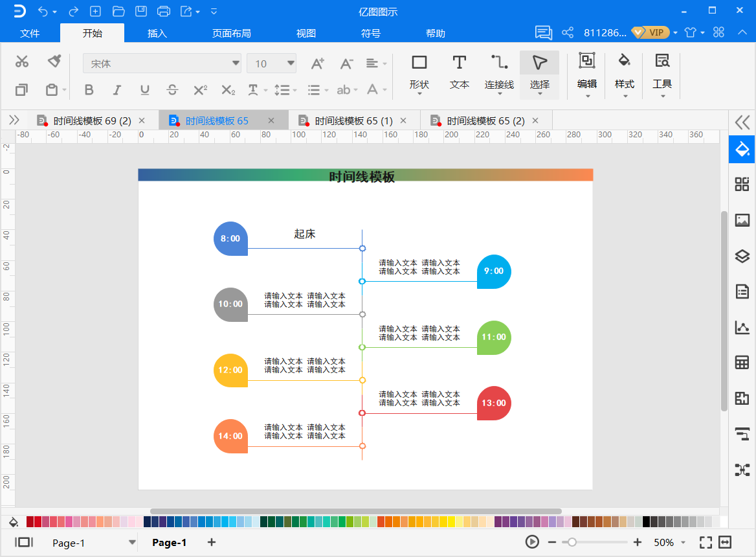Click the fit-to-page fullscreen icon

pos(706,543)
